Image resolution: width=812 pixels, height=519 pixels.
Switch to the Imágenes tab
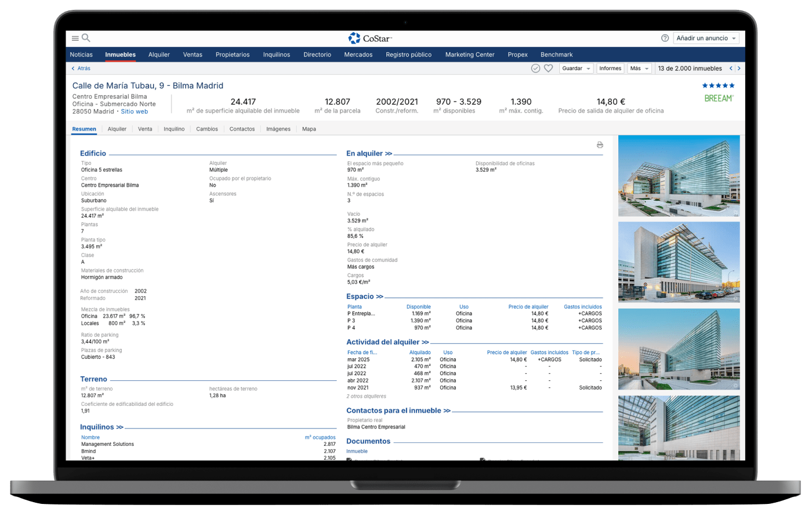point(278,129)
